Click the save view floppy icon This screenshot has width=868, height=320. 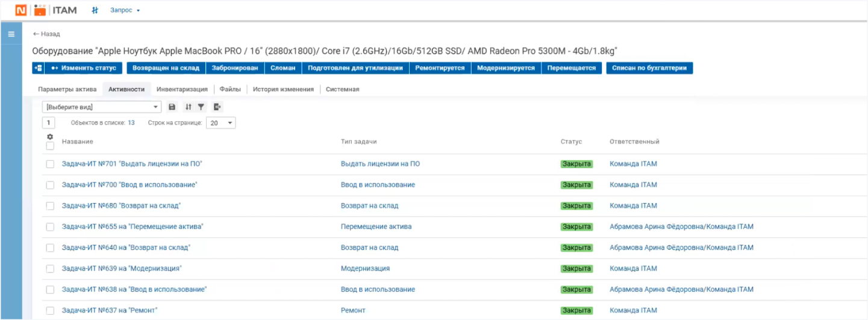click(172, 107)
